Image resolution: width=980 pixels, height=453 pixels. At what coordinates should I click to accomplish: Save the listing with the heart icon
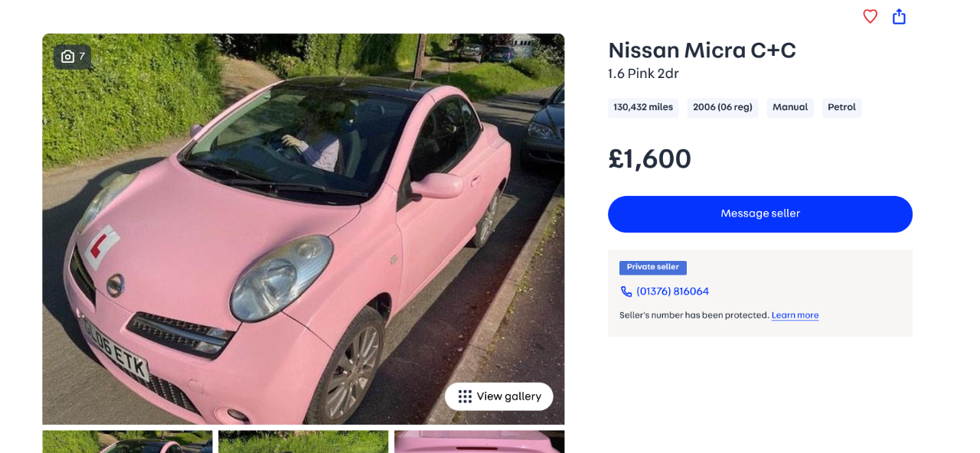click(x=870, y=16)
